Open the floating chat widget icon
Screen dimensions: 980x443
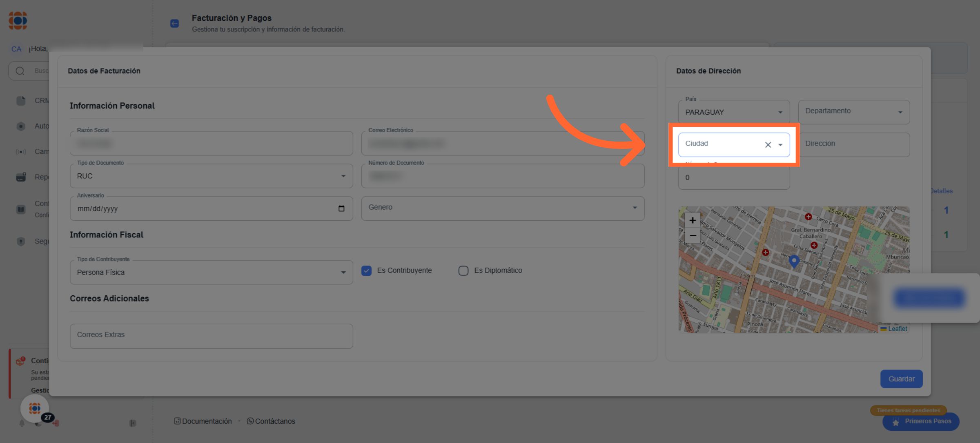click(x=35, y=408)
